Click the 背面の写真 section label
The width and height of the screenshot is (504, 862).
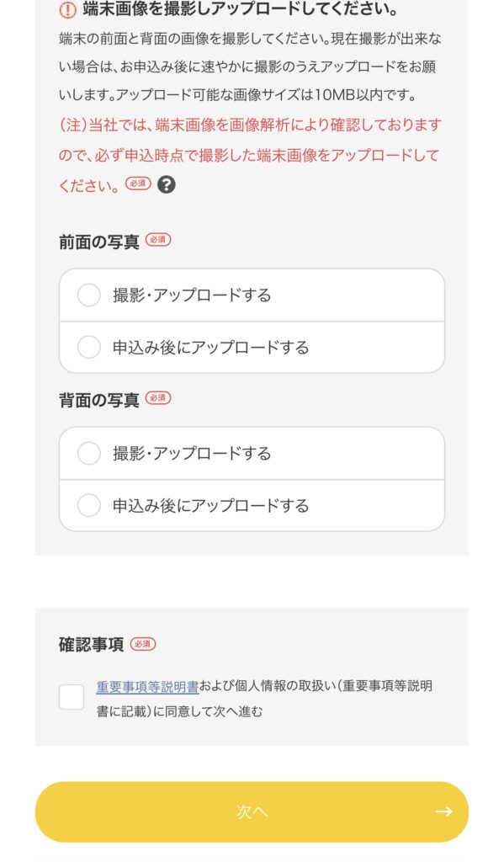point(99,400)
